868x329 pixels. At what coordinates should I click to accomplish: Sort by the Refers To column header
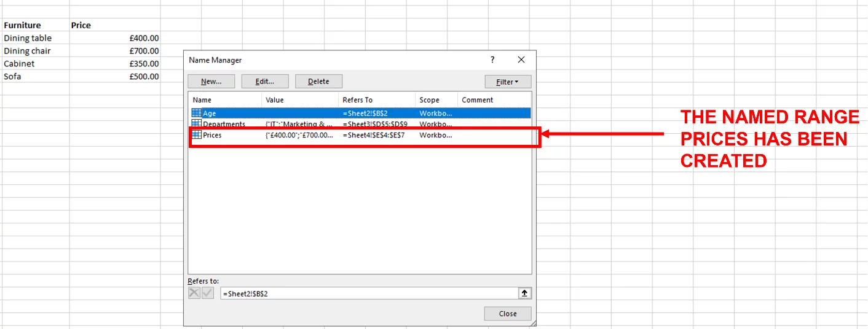(377, 100)
